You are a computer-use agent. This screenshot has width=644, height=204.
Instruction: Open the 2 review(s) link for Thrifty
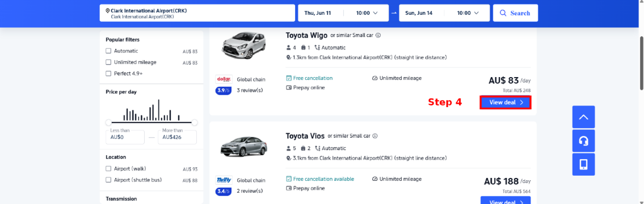250,191
